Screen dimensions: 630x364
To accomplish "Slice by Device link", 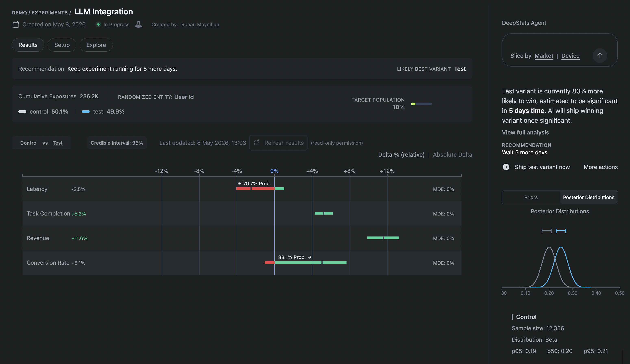I will coord(570,56).
